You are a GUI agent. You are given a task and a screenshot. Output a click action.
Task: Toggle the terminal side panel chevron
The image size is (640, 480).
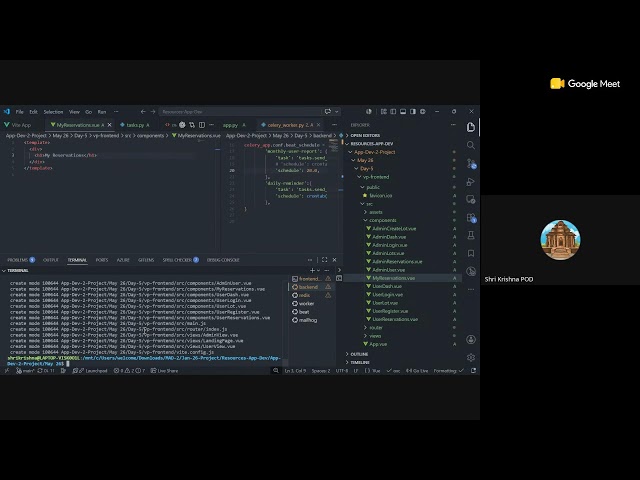click(339, 270)
